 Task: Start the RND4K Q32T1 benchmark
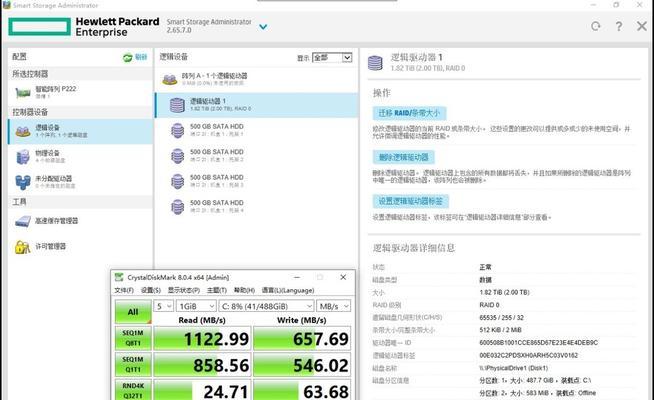[x=133, y=390]
